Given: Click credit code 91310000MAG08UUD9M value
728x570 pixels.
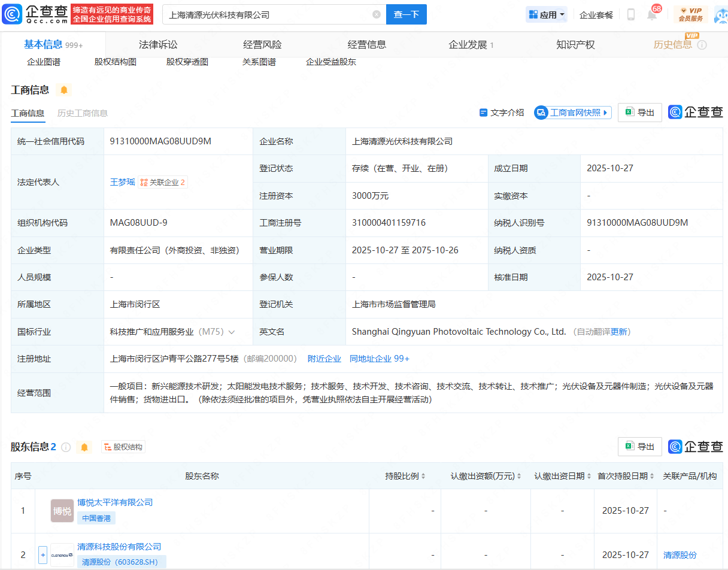Looking at the screenshot, I should point(160,141).
